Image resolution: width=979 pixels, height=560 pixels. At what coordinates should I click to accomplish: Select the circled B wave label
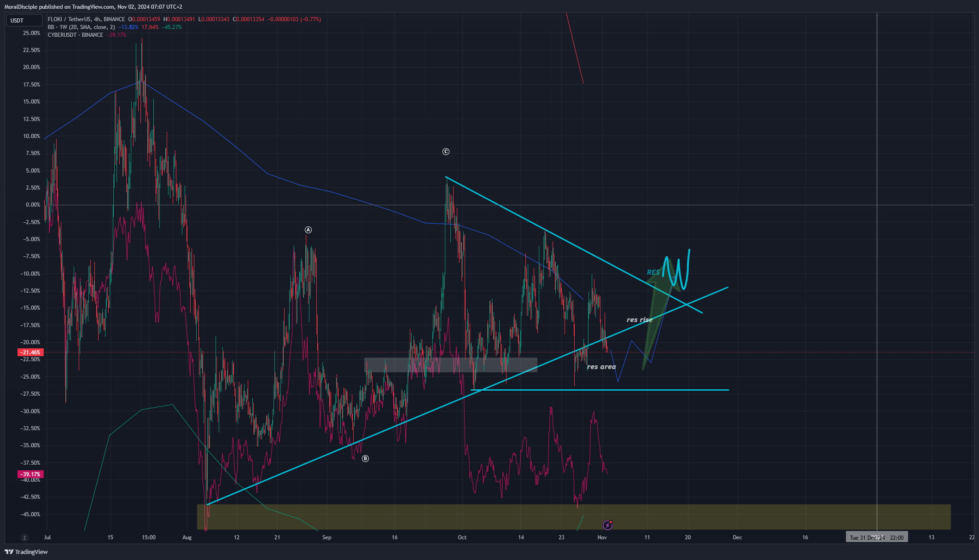(x=365, y=458)
